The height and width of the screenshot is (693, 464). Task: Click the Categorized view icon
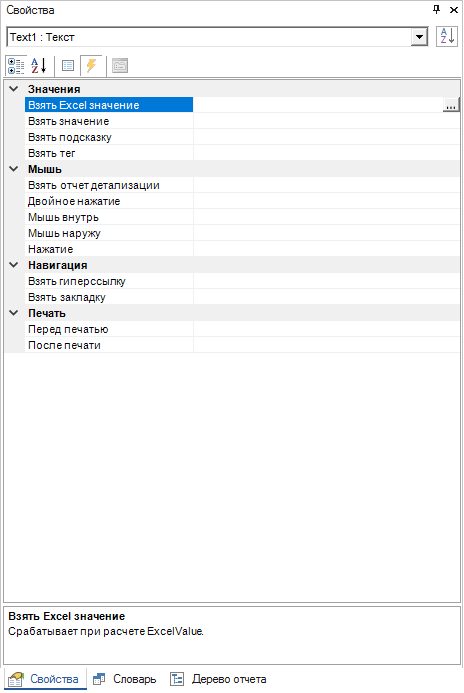tap(16, 66)
